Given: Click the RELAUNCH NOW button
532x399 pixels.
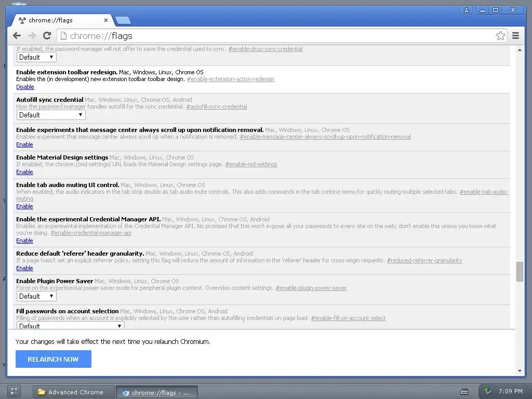Looking at the screenshot, I should [54, 359].
